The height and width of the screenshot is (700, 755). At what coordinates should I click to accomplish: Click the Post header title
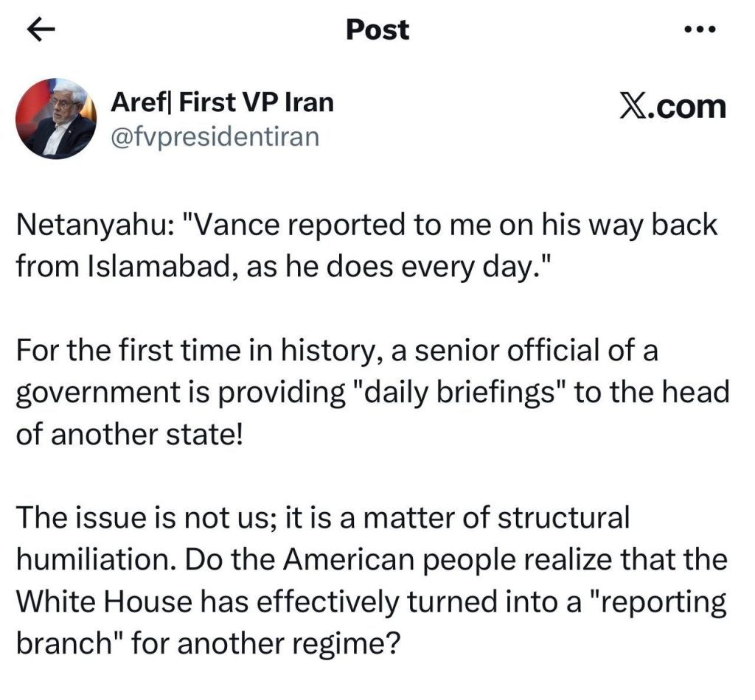[377, 29]
